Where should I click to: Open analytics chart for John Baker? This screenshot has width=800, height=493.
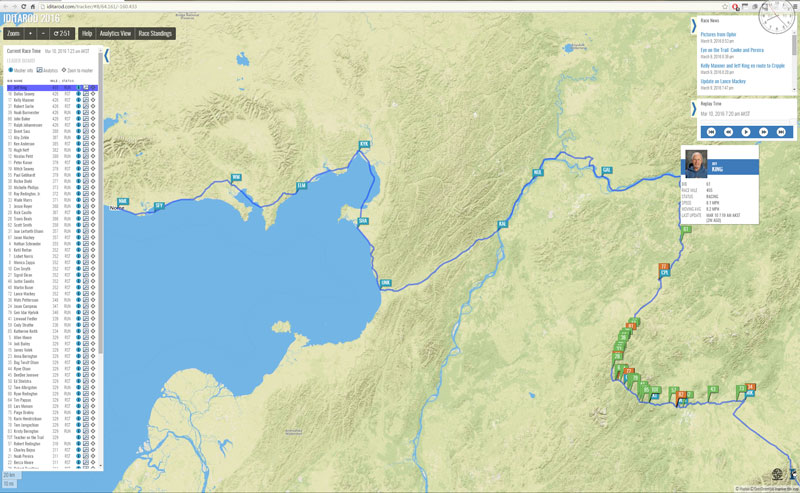tap(86, 119)
